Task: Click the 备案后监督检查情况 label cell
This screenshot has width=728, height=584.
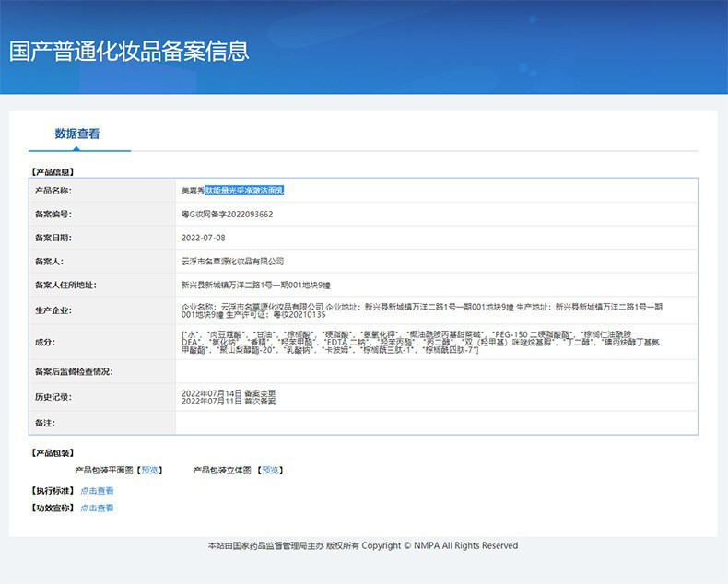Action: click(x=102, y=371)
